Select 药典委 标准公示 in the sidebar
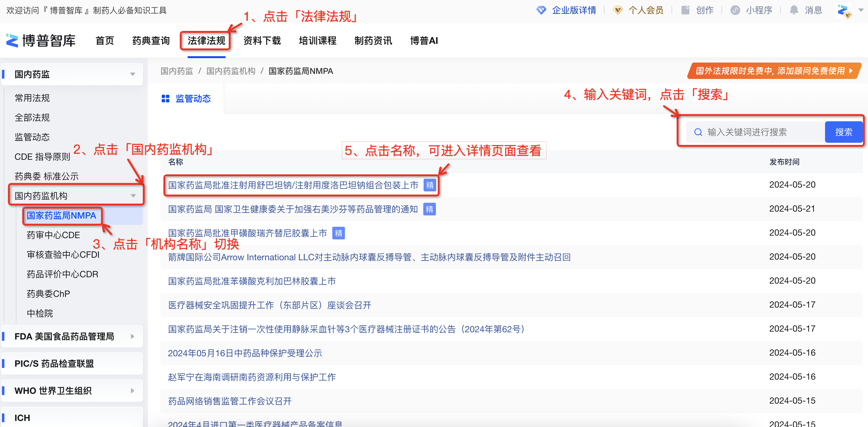 pos(46,176)
